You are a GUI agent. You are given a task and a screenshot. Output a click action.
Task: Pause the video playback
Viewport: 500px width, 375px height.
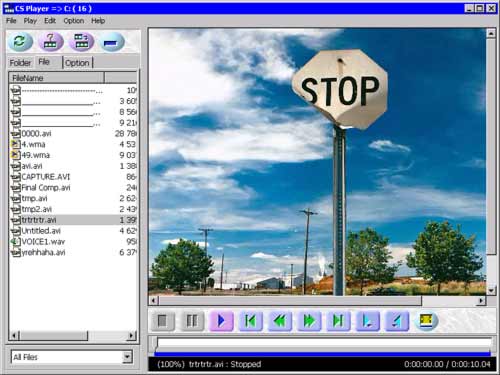(192, 321)
